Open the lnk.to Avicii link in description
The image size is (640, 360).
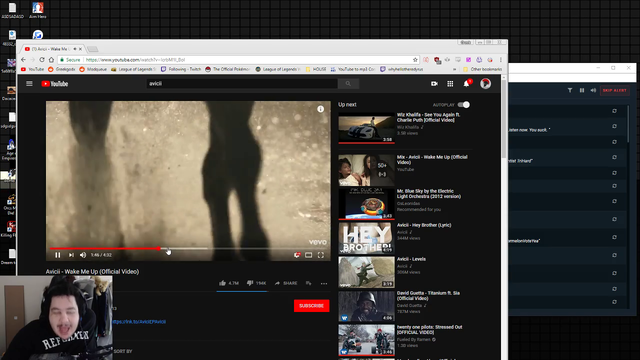(x=139, y=322)
